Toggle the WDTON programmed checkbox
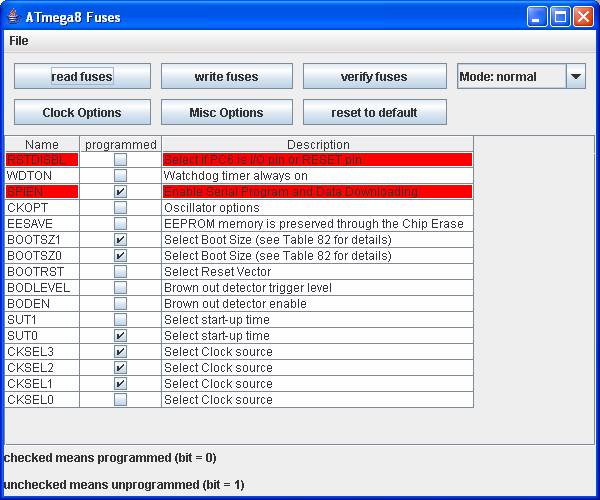 (120, 176)
